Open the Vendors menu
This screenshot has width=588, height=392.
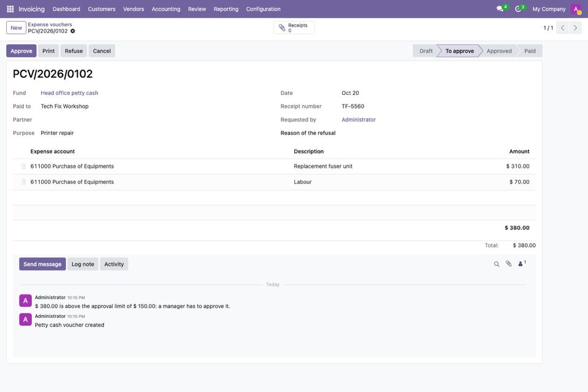click(x=134, y=9)
